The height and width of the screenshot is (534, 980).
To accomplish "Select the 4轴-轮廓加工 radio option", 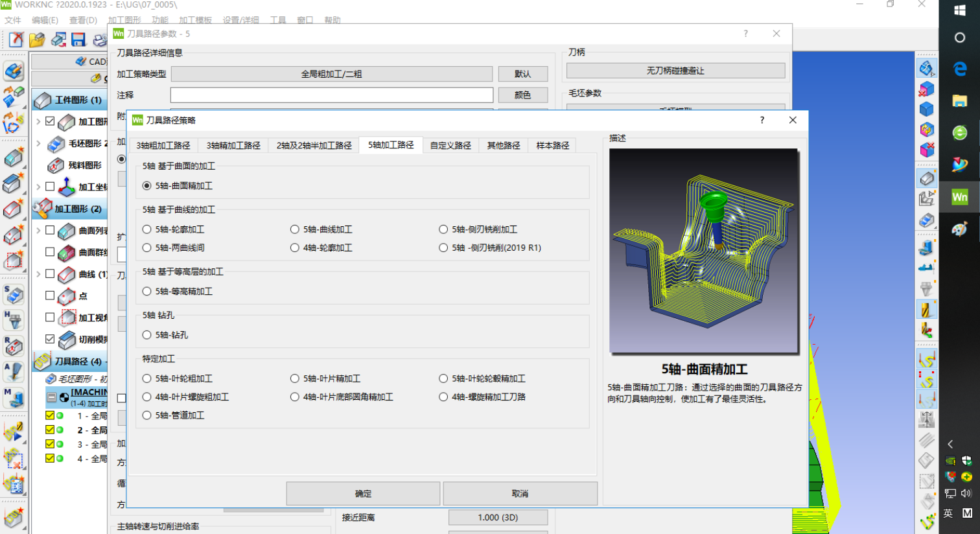I will (295, 248).
